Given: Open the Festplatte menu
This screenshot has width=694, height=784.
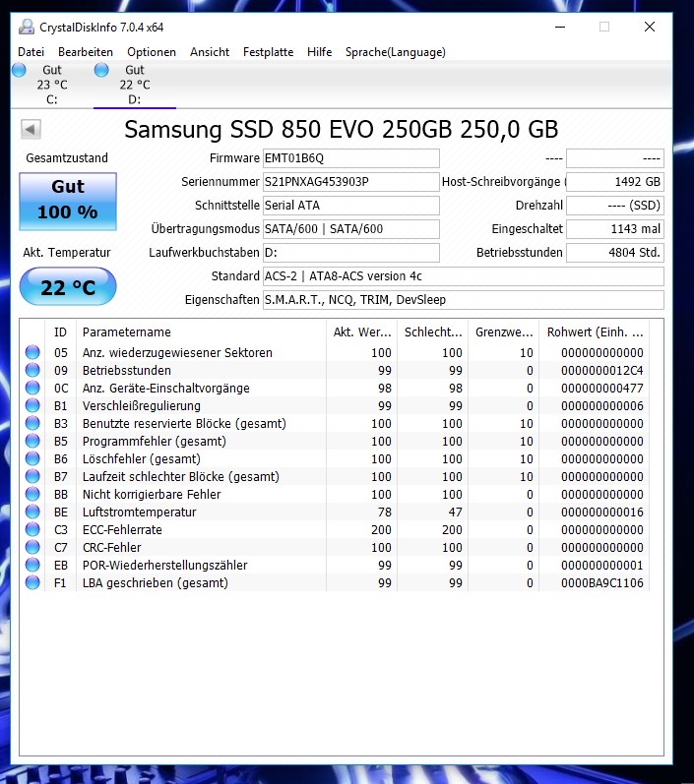Looking at the screenshot, I should coord(268,52).
